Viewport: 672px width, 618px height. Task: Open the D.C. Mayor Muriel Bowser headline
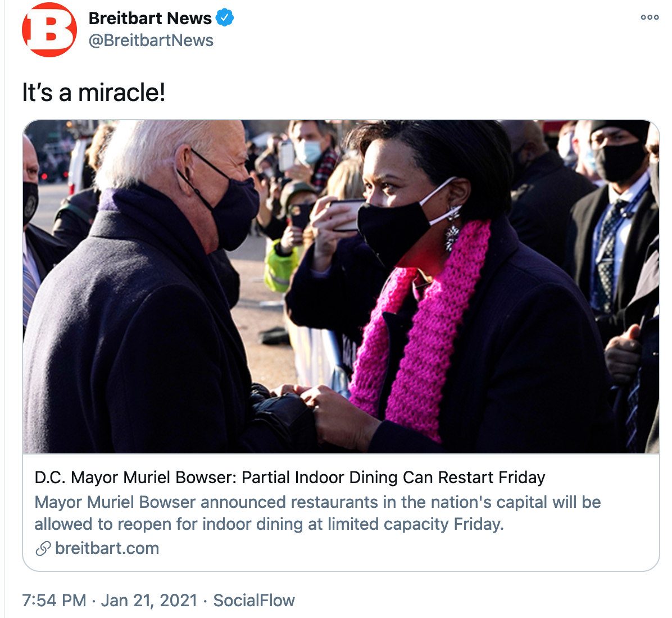tap(290, 477)
